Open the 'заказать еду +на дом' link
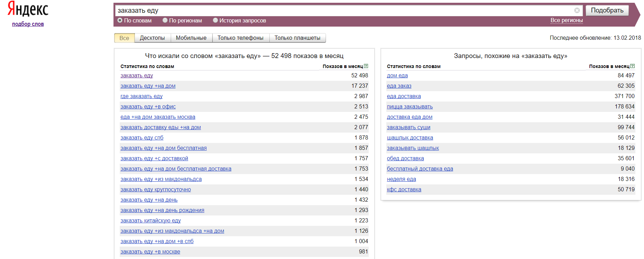 pyautogui.click(x=148, y=86)
